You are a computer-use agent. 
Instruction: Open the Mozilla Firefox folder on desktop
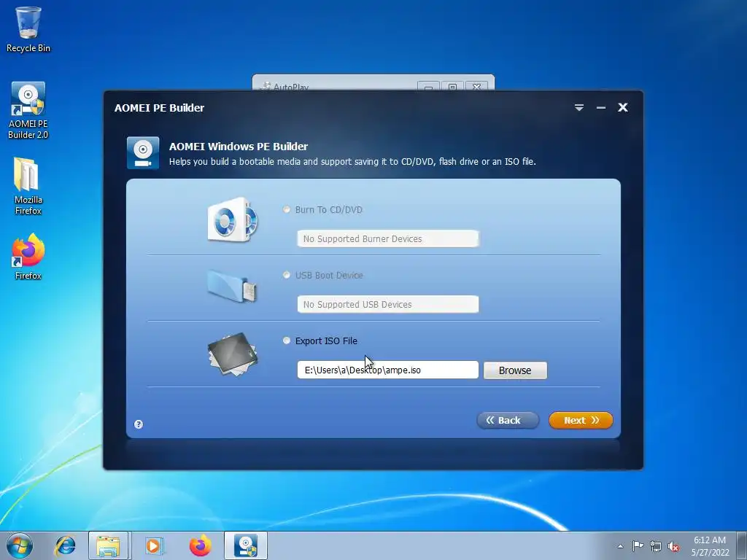coord(28,186)
